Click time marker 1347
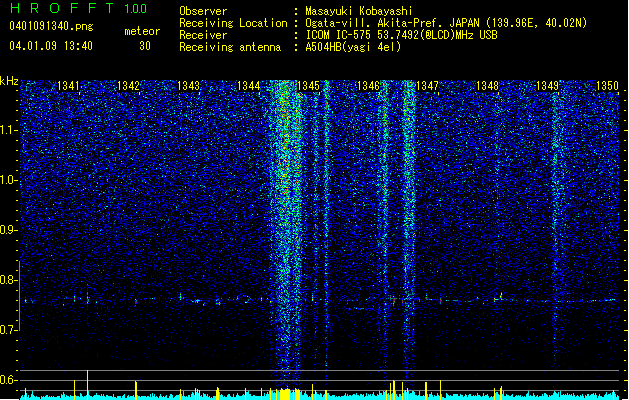 428,86
